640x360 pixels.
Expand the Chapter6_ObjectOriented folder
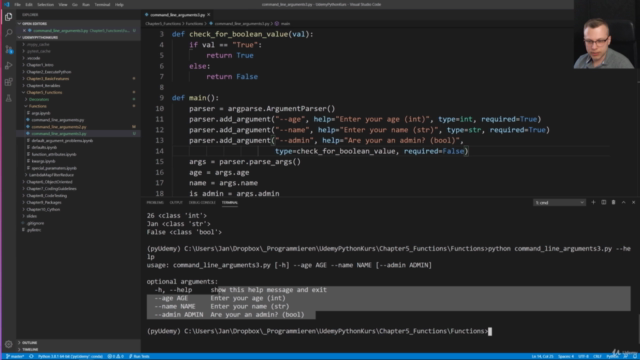click(x=49, y=182)
